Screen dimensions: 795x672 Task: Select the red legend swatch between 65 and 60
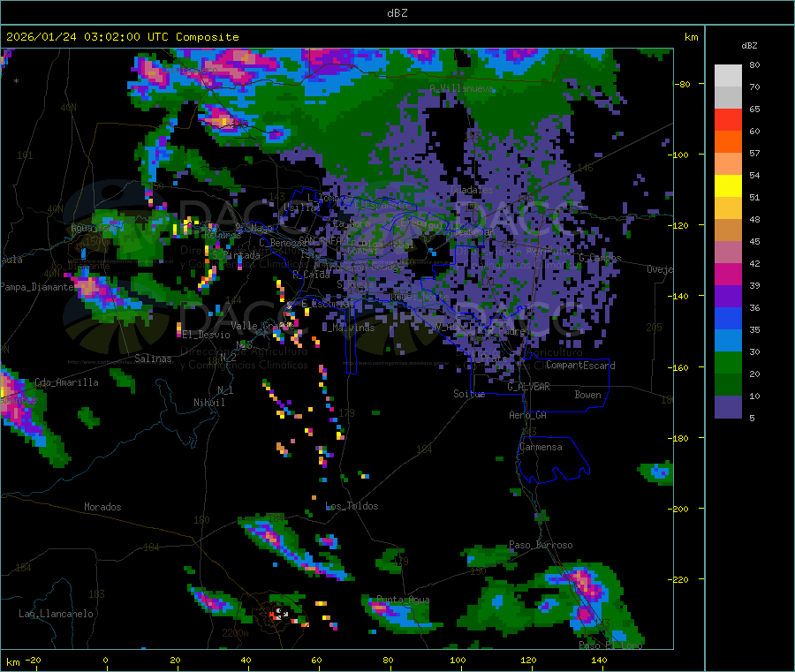point(728,120)
